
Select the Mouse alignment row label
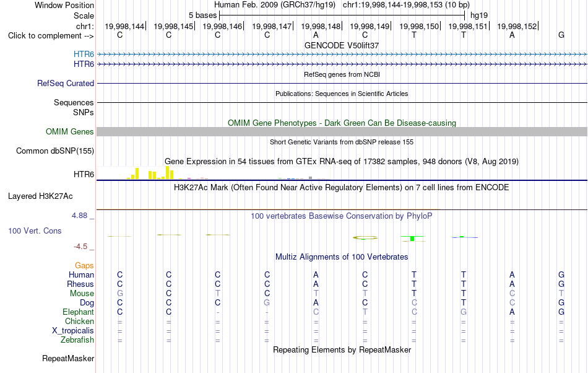click(x=82, y=294)
